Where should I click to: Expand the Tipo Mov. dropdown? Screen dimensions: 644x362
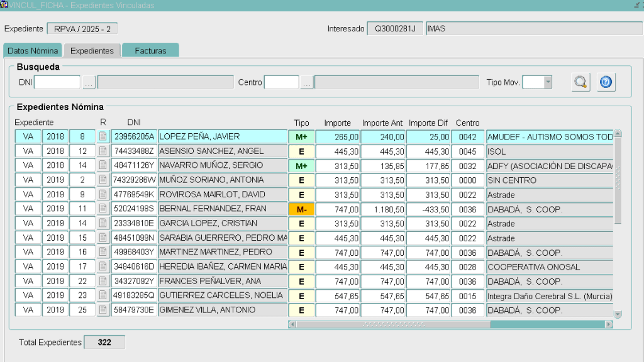pyautogui.click(x=547, y=82)
